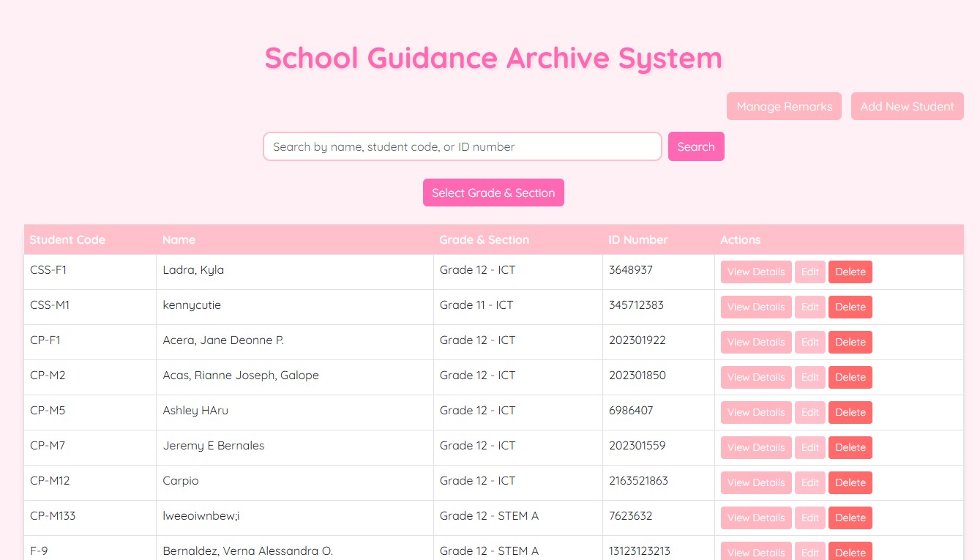Delete the Ladra, Kyla record
This screenshot has height=560, width=980.
click(x=850, y=272)
